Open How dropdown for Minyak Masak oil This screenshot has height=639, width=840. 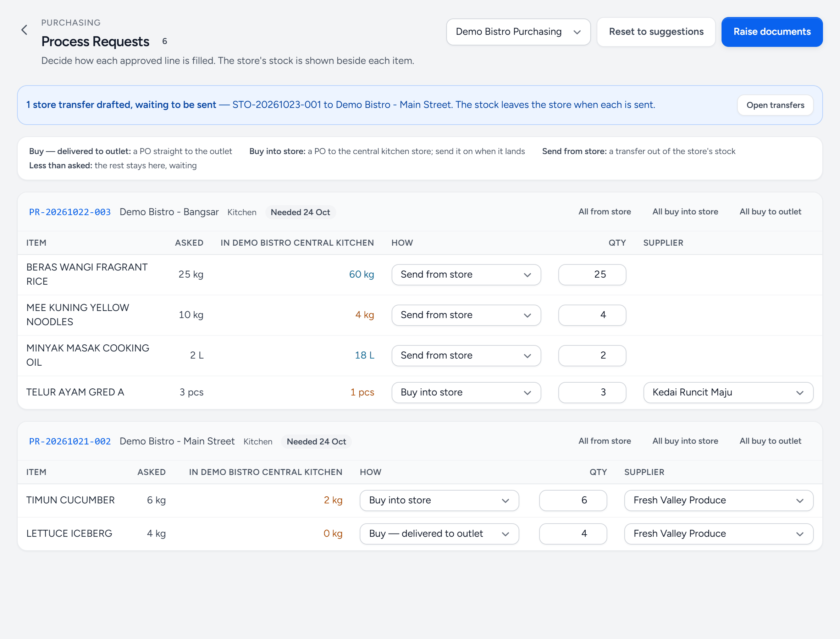pos(466,355)
